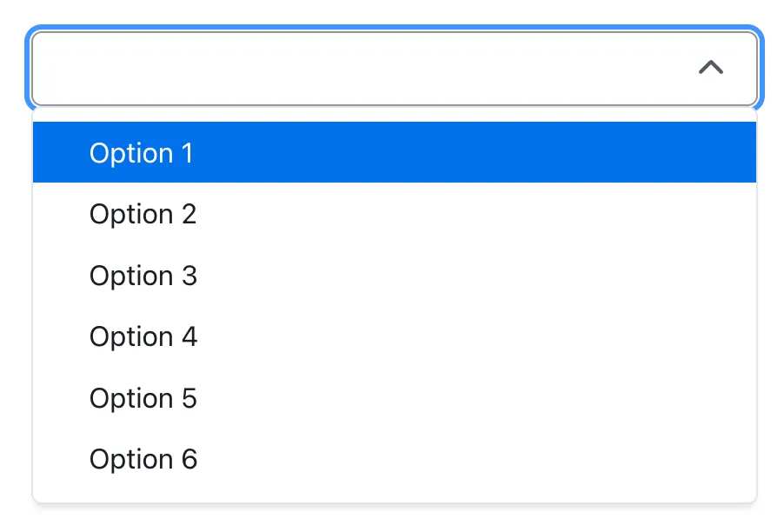784x532 pixels.
Task: Click Option 6 at the bottom
Action: [394, 459]
